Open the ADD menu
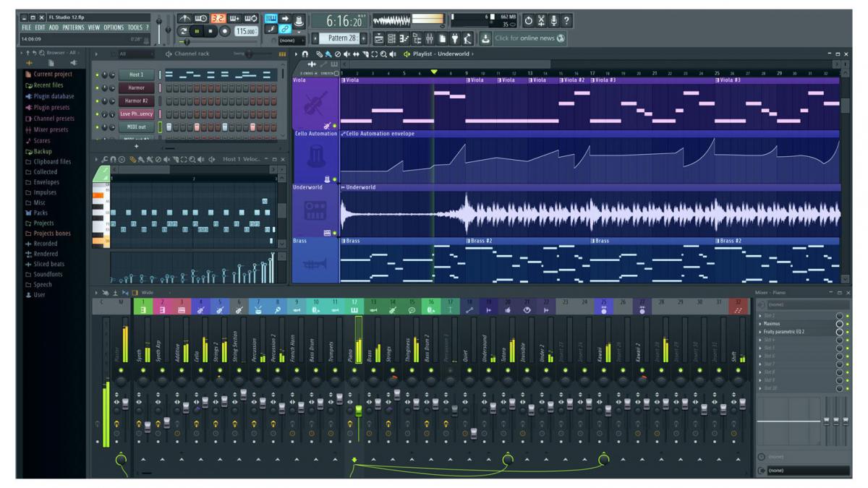This screenshot has height=488, width=868. pyautogui.click(x=54, y=27)
